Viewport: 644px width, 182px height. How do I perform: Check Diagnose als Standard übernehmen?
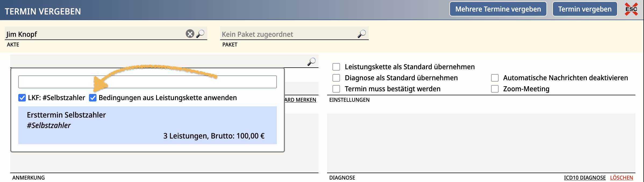pos(336,78)
